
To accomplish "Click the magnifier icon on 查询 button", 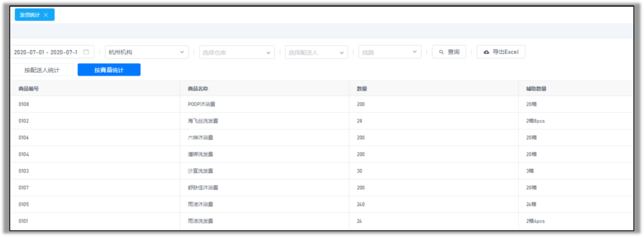I will point(441,53).
